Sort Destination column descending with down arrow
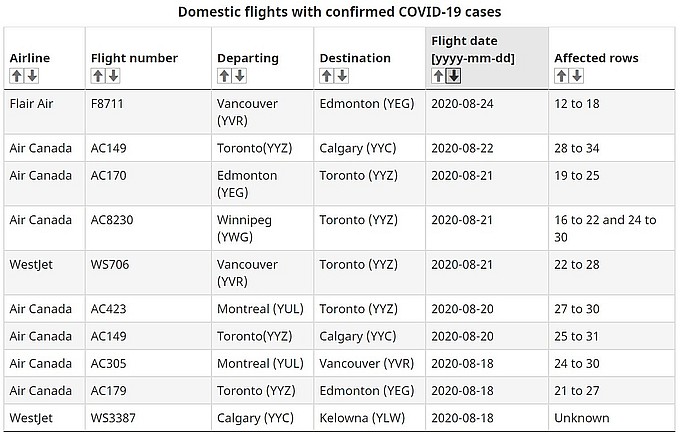680x434 pixels. click(342, 76)
